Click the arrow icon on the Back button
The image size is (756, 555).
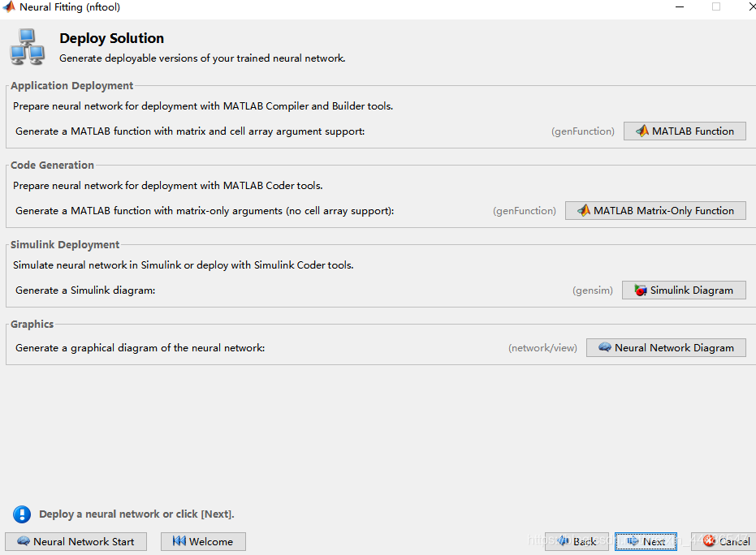(564, 541)
